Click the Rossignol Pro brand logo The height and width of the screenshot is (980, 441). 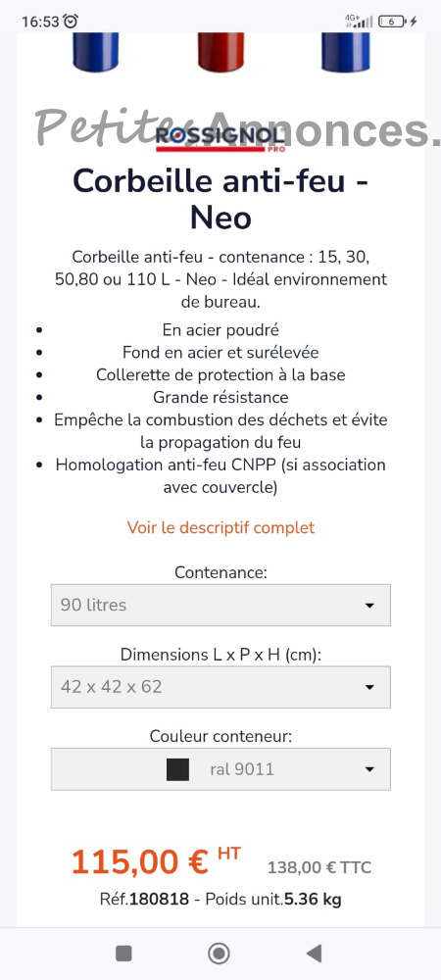220,139
